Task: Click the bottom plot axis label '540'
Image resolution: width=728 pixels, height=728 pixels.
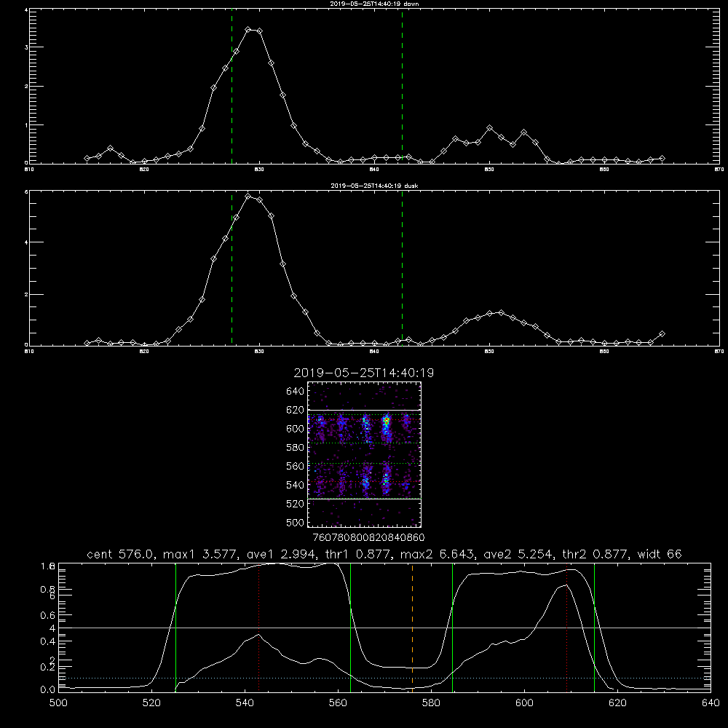Action: pos(245,703)
